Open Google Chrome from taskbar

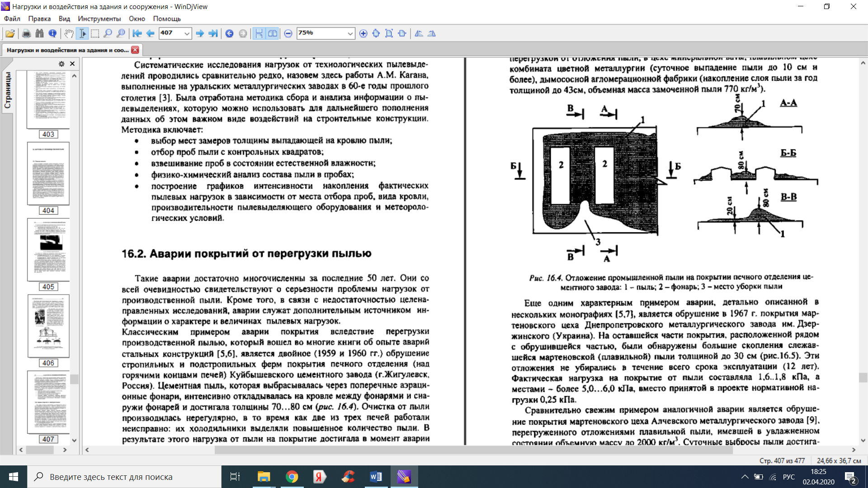point(292,477)
